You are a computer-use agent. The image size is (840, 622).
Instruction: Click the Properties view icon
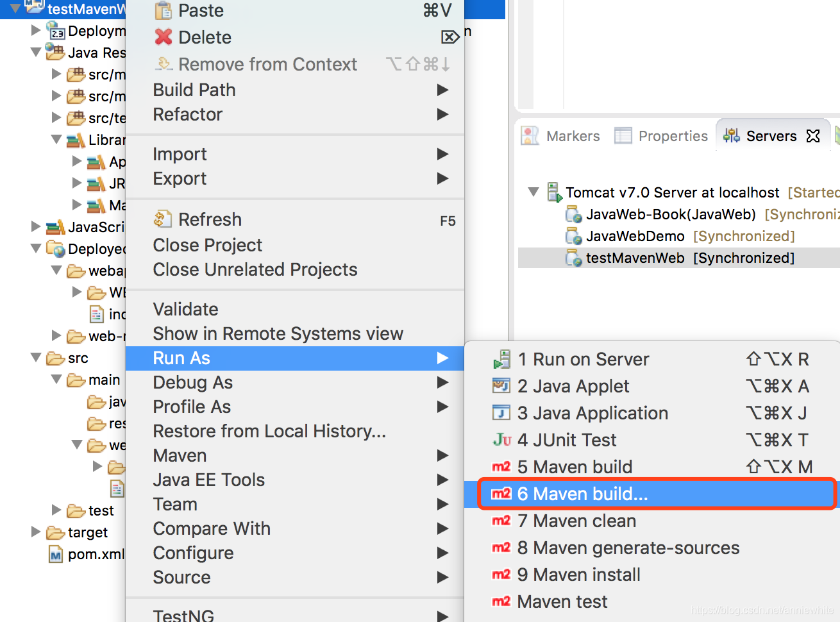(623, 135)
